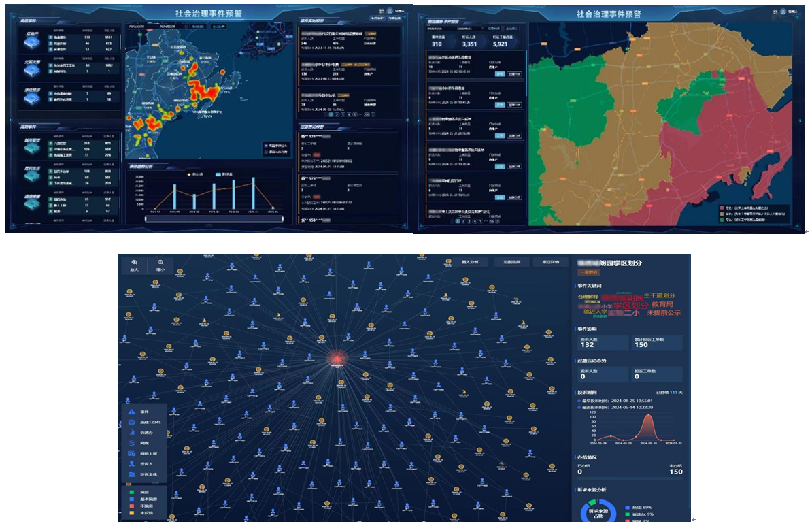Select first radio option on heatmap
The width and height of the screenshot is (812, 526).
click(265, 146)
